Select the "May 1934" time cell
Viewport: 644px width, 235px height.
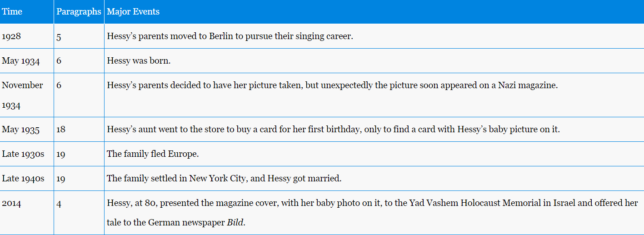pyautogui.click(x=21, y=61)
